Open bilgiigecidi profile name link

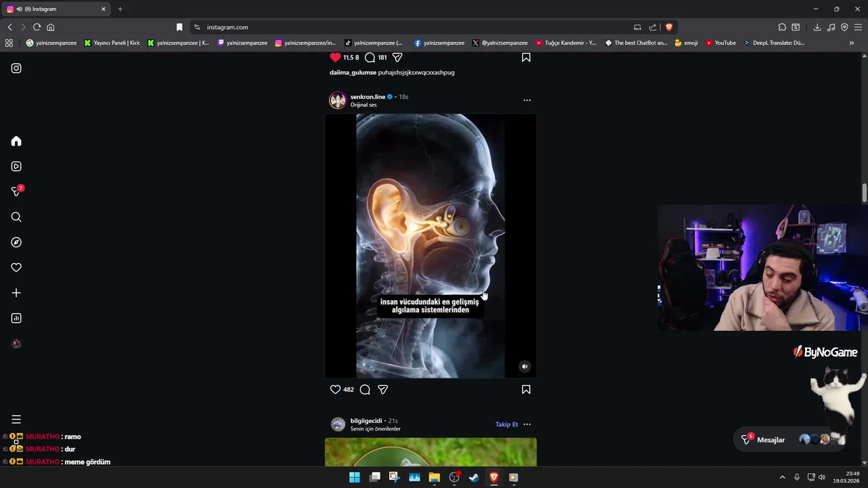pyautogui.click(x=366, y=421)
